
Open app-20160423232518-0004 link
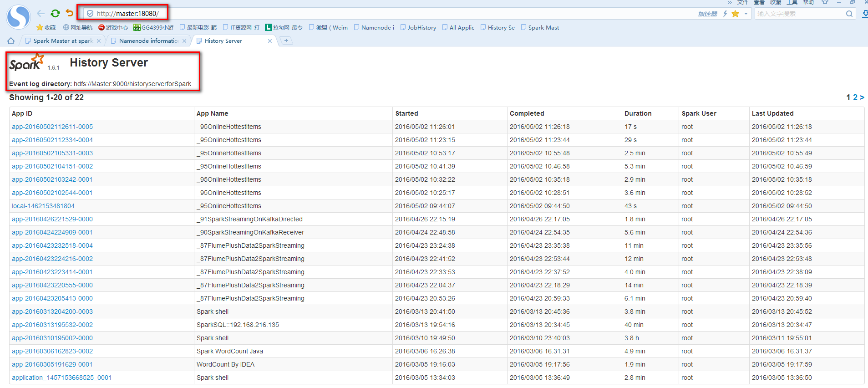pyautogui.click(x=52, y=245)
